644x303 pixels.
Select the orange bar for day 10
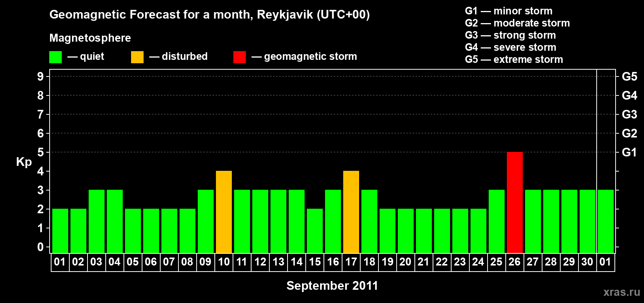click(224, 212)
